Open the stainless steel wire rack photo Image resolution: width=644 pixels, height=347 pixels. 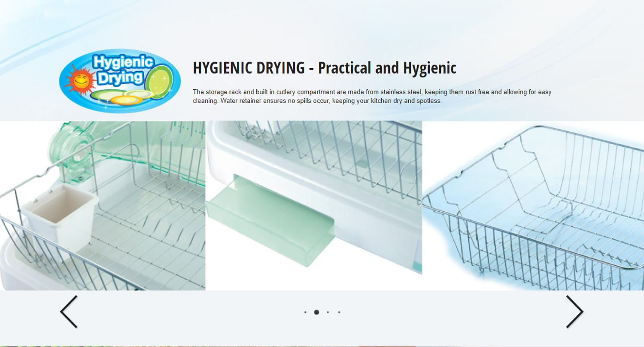coord(533,206)
